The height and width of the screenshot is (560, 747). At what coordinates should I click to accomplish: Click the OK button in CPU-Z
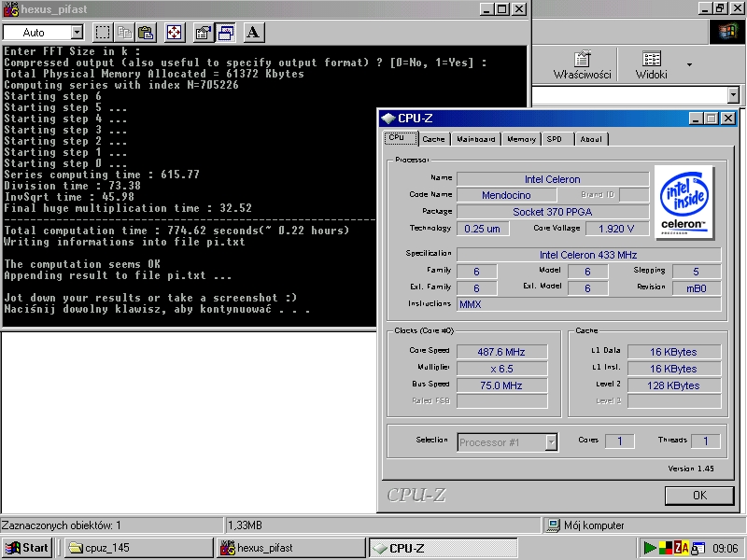pos(699,496)
